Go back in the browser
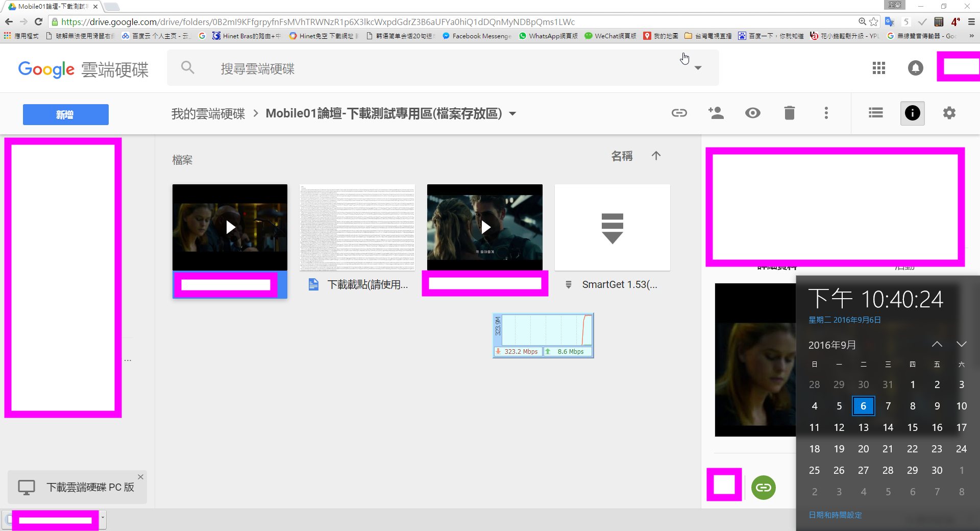Viewport: 980px width, 531px height. click(9, 21)
